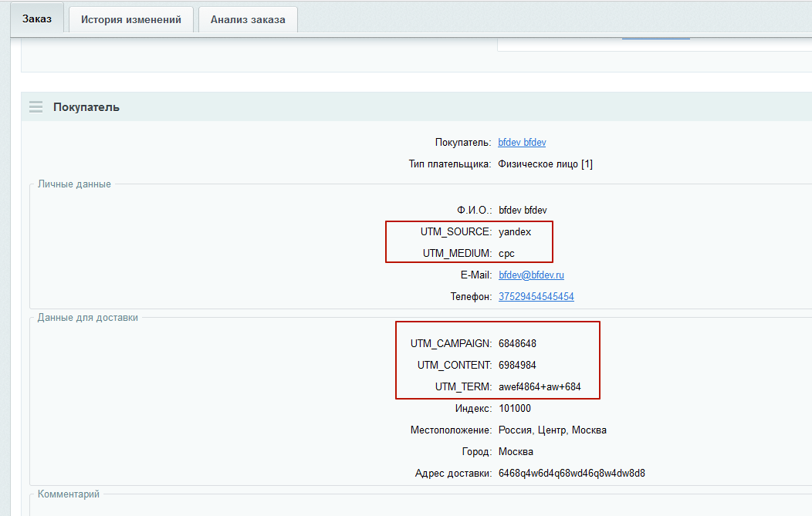Switch to the Заказ tab
This screenshot has height=516, width=812.
(x=37, y=19)
